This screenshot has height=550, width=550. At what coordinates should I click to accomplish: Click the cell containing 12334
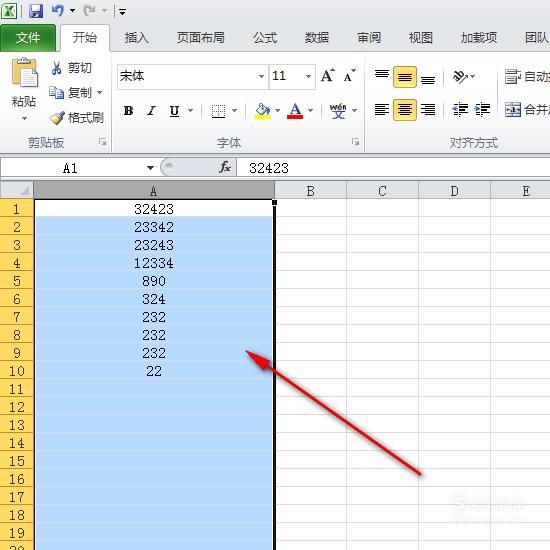(154, 263)
